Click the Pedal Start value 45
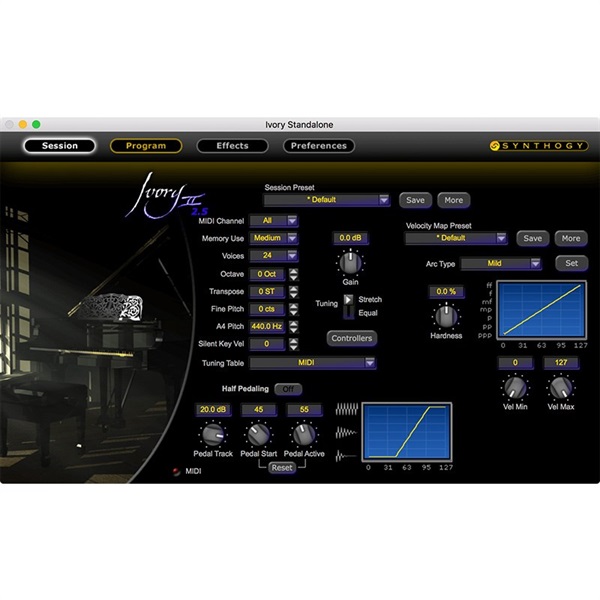Viewport: 600px width, 600px height. click(x=259, y=409)
